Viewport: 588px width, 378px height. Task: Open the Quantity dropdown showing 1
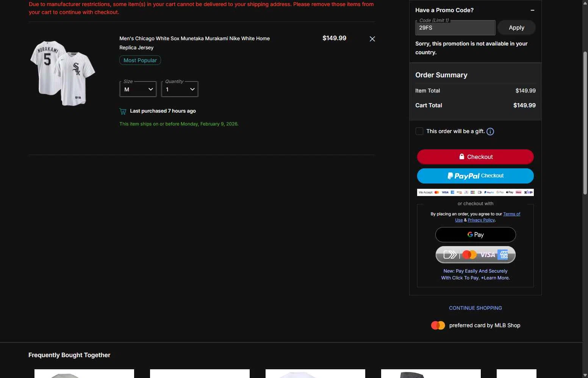click(x=180, y=89)
